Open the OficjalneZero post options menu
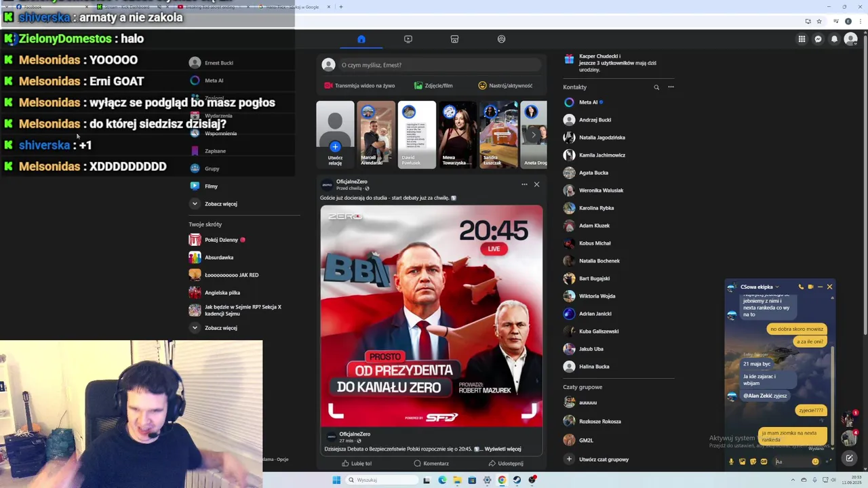The height and width of the screenshot is (488, 868). tap(524, 184)
